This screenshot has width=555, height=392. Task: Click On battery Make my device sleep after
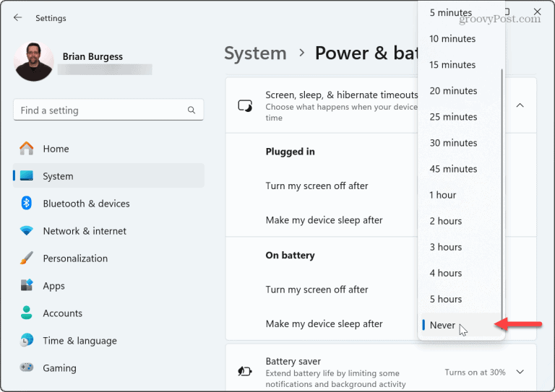coord(324,324)
